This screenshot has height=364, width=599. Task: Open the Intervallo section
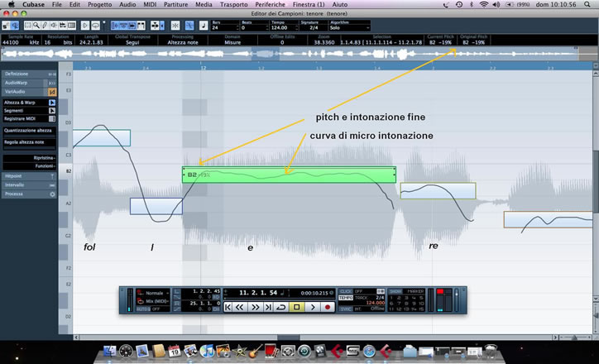pyautogui.click(x=29, y=184)
